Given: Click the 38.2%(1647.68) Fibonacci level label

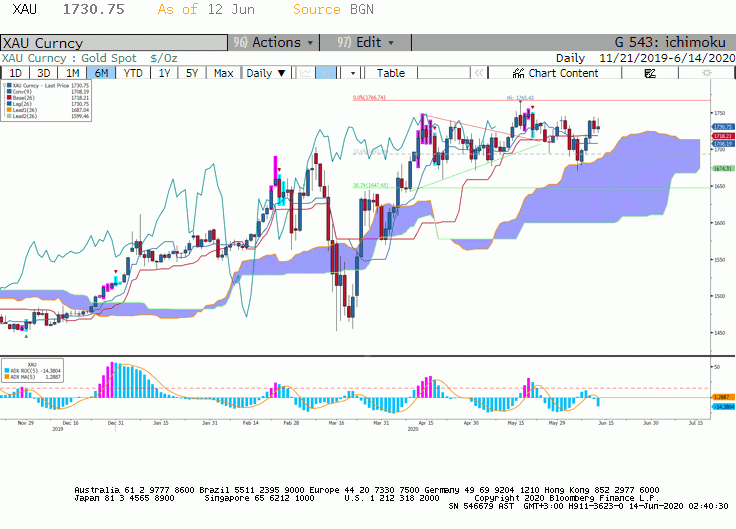Looking at the screenshot, I should [x=370, y=185].
